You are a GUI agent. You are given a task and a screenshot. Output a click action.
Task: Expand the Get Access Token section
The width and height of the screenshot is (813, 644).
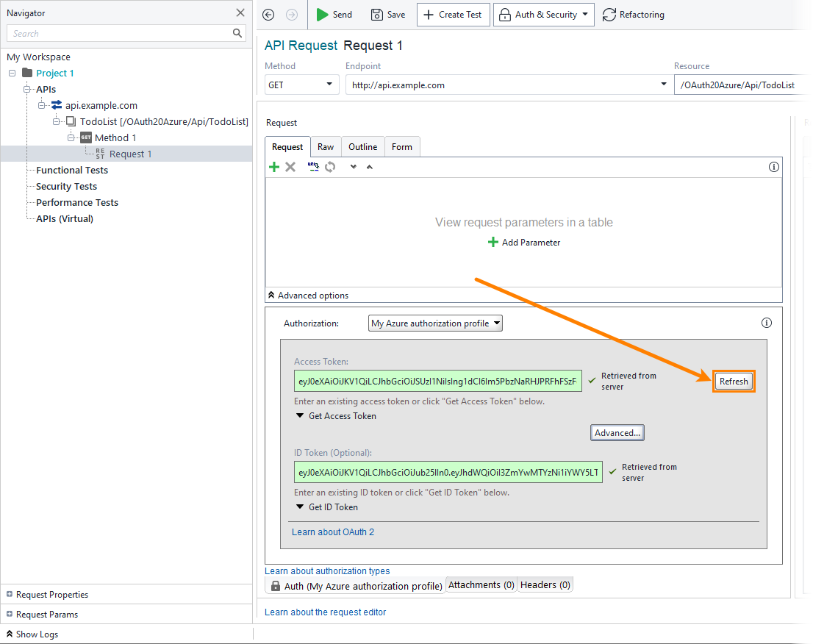point(336,416)
